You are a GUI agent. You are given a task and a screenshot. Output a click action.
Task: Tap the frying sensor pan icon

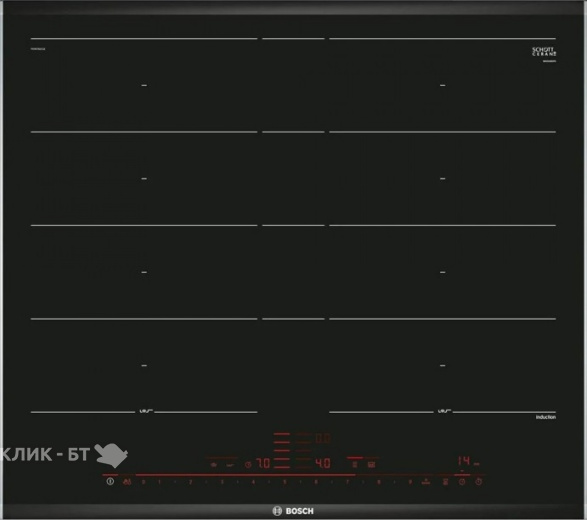pyautogui.click(x=230, y=465)
